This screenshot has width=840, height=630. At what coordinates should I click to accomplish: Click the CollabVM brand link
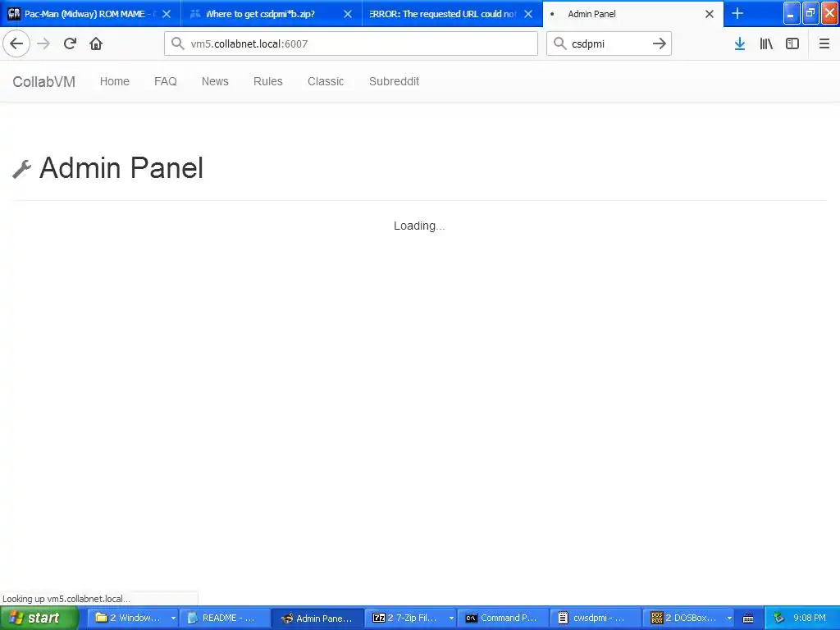(44, 81)
